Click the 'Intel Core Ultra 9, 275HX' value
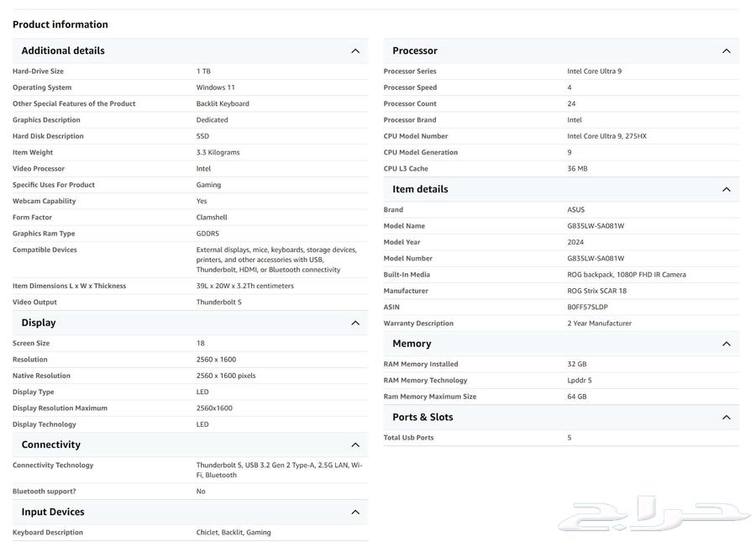Screen dimensions: 756x542 (606, 136)
